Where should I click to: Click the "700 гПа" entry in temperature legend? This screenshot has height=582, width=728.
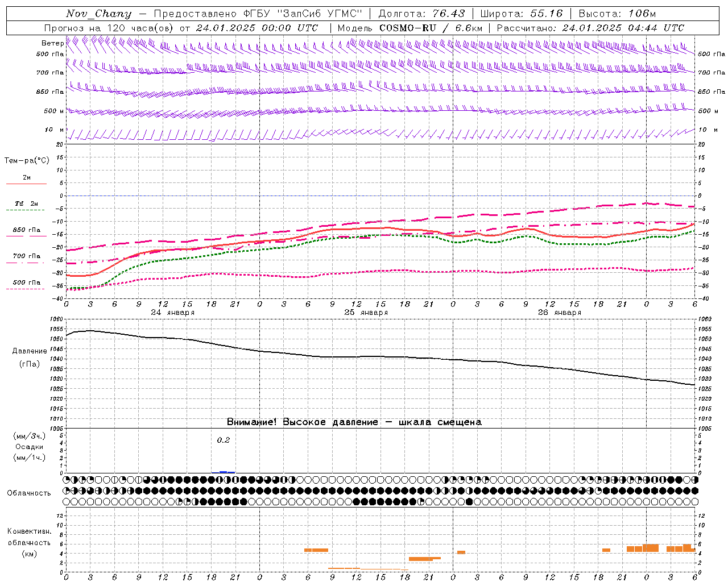point(27,256)
